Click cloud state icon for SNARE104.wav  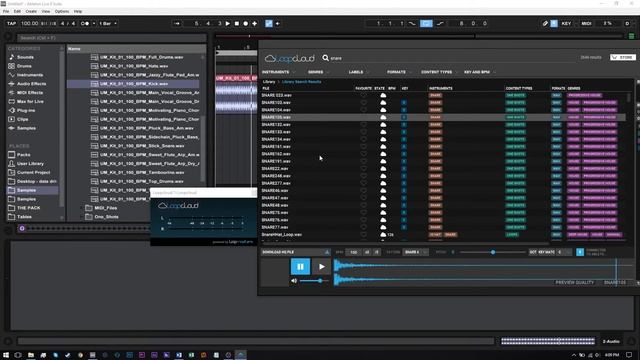(x=383, y=110)
